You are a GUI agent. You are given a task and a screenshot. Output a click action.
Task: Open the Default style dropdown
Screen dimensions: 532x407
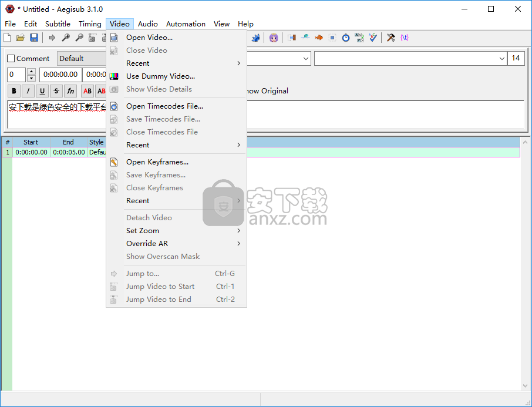pos(82,59)
